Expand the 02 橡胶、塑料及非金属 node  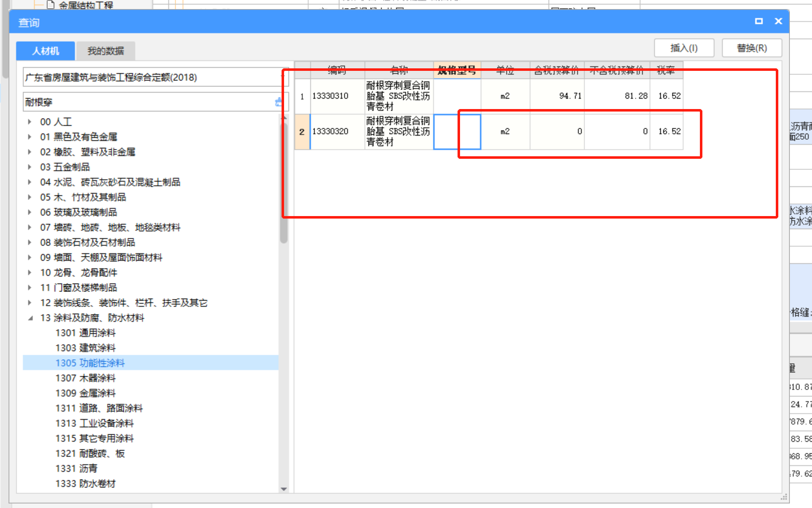pos(30,152)
